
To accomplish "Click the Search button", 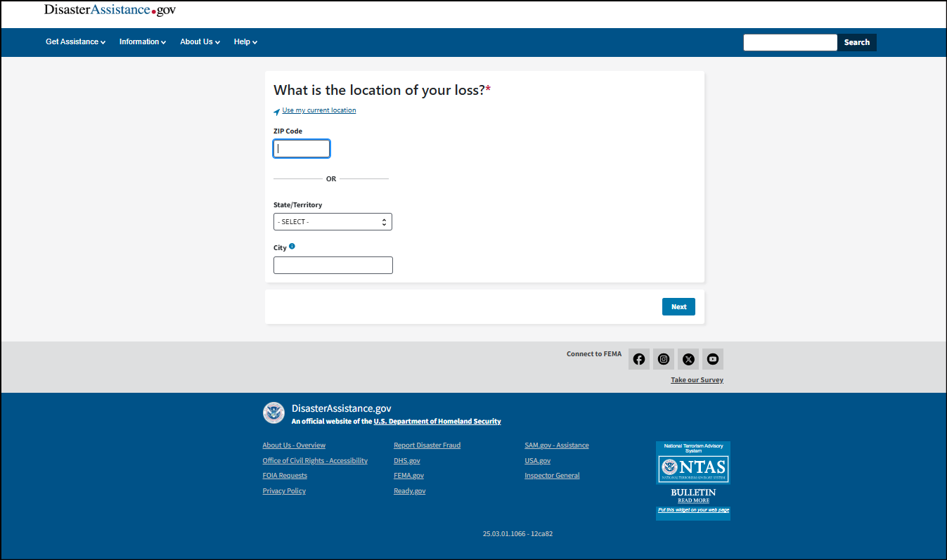I will point(856,42).
